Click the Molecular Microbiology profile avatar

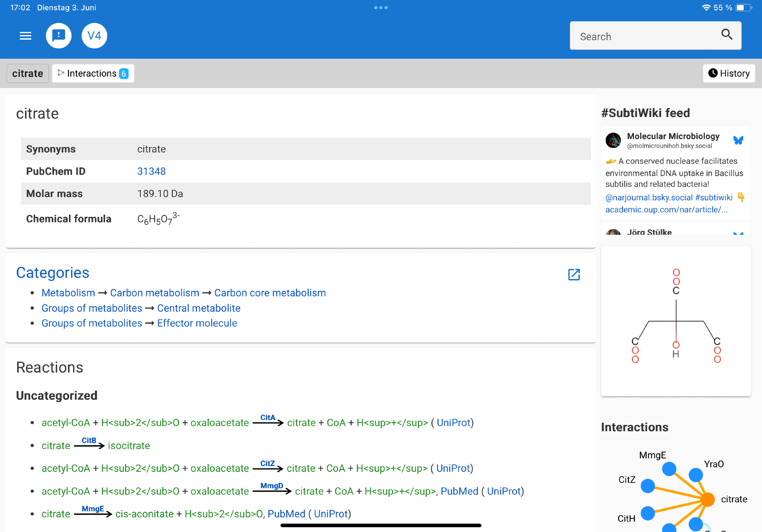pos(613,140)
